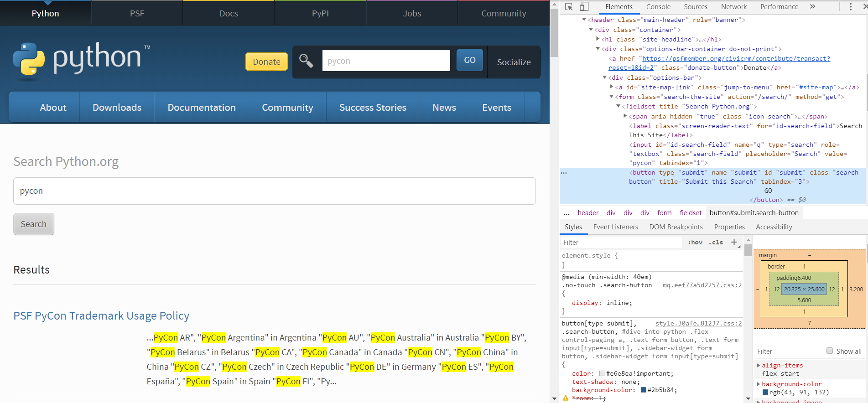Viewport: 868px width, 403px height.
Task: Check the Show all checkbox in Computed pane
Action: tap(830, 351)
